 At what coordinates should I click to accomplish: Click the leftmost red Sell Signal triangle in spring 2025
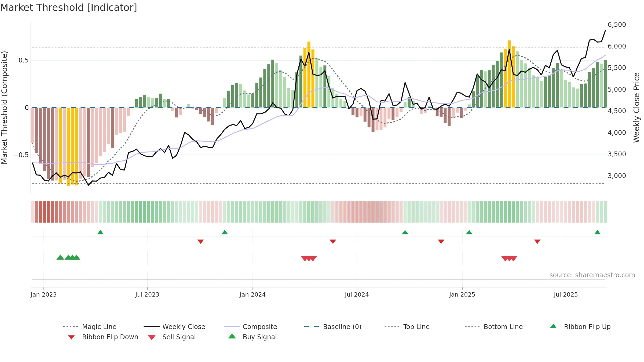click(x=505, y=258)
